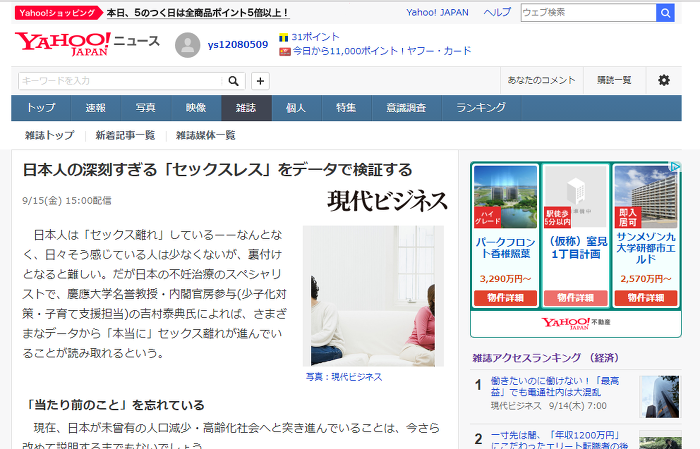Image resolution: width=700 pixels, height=449 pixels.
Task: Click the 雑誌アクセスランキング（経済） heading
Action: click(546, 358)
